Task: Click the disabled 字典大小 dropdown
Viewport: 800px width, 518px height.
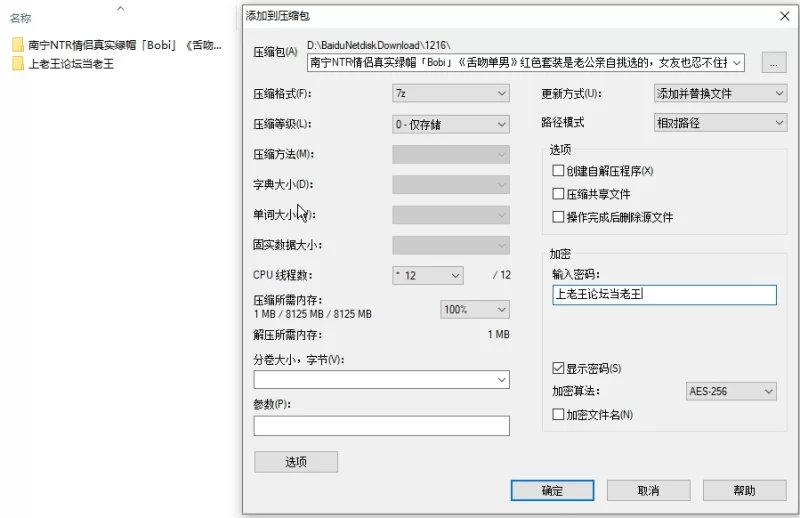Action: (x=451, y=185)
